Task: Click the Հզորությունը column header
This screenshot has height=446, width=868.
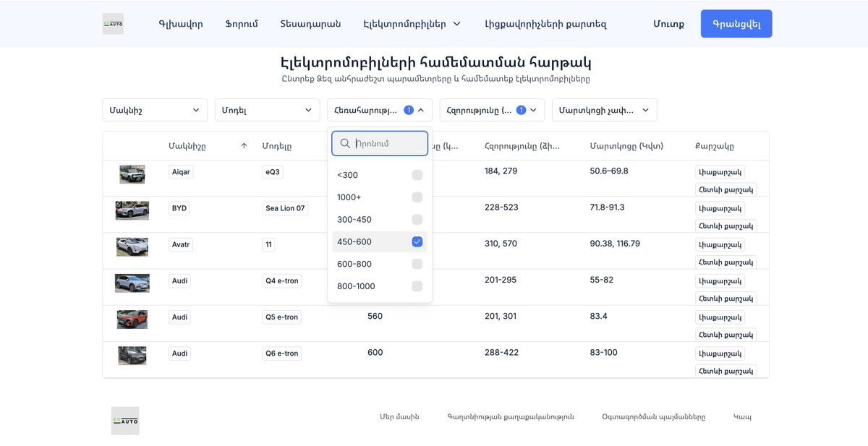Action: point(522,146)
